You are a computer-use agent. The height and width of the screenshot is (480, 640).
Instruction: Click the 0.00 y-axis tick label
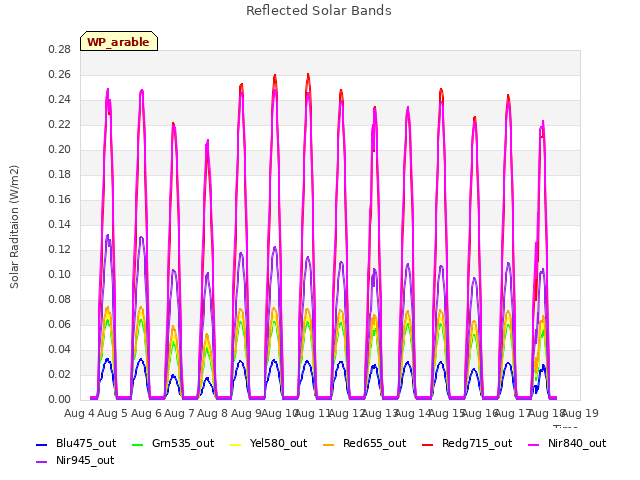pyautogui.click(x=60, y=399)
